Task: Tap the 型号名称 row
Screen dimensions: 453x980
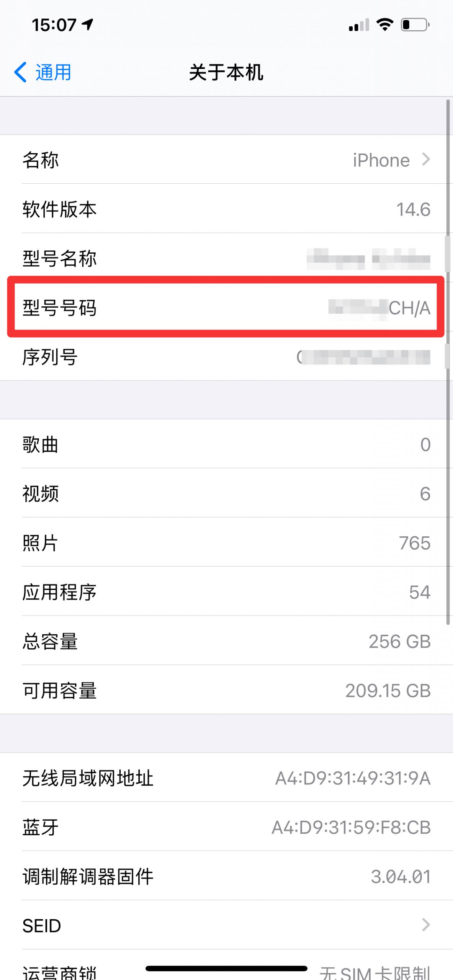Action: (x=226, y=258)
